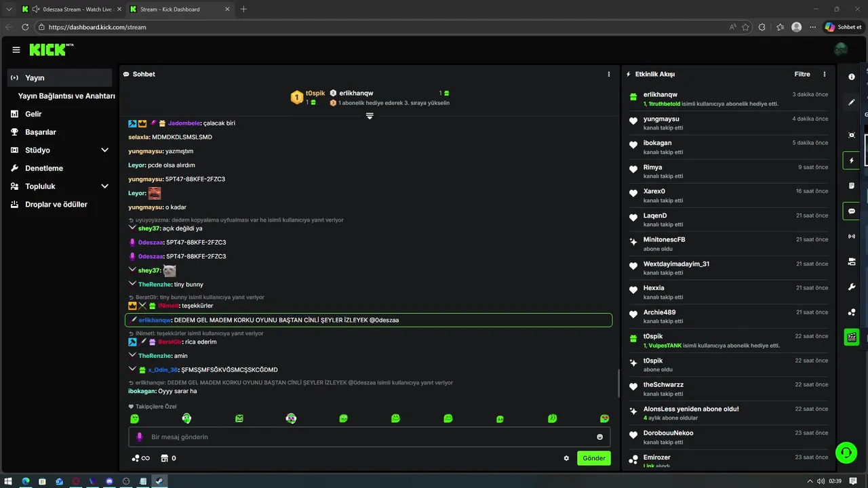The height and width of the screenshot is (488, 868).
Task: Refresh the browser page
Action: tap(25, 27)
